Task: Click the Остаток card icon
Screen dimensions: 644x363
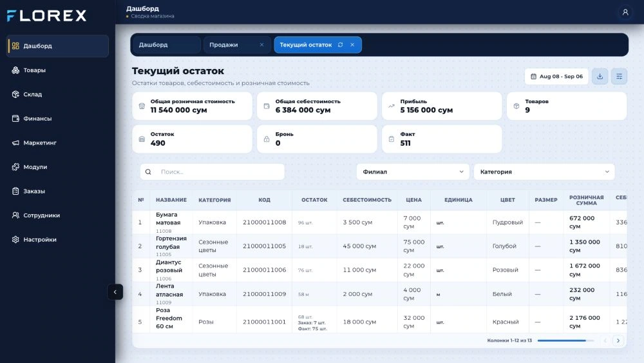Action: (142, 139)
